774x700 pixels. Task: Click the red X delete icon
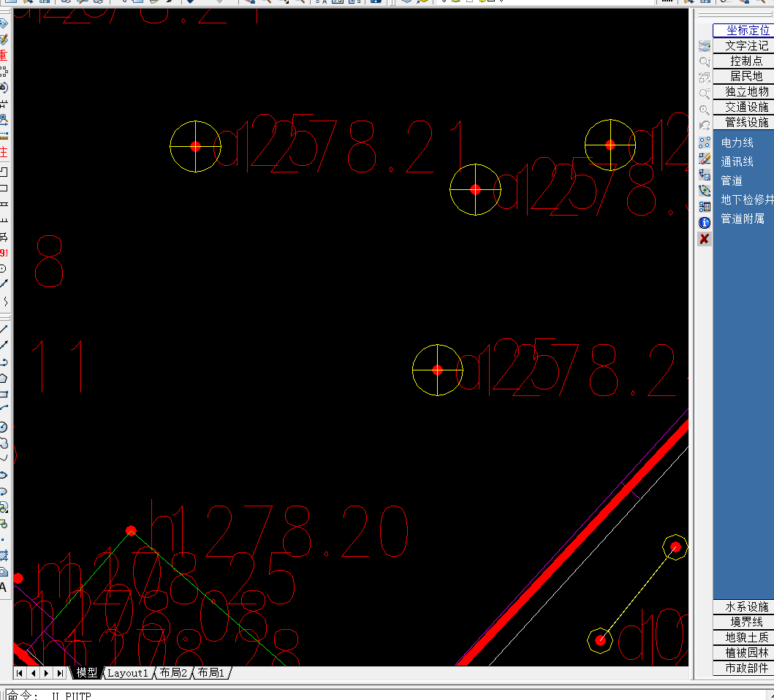(x=705, y=239)
